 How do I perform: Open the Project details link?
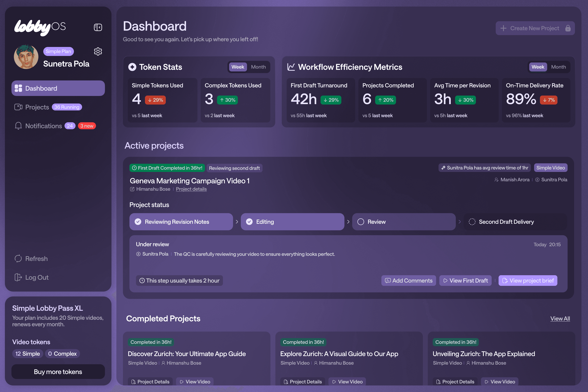[191, 189]
